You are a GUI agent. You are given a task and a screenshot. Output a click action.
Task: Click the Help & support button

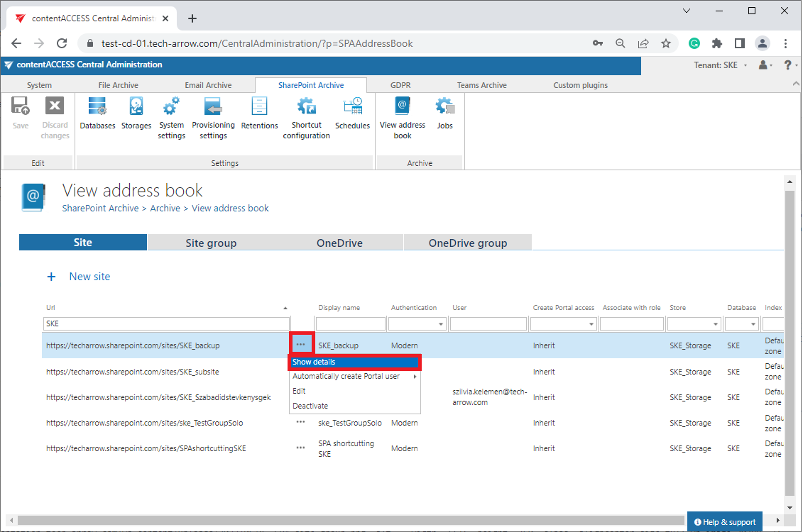724,522
